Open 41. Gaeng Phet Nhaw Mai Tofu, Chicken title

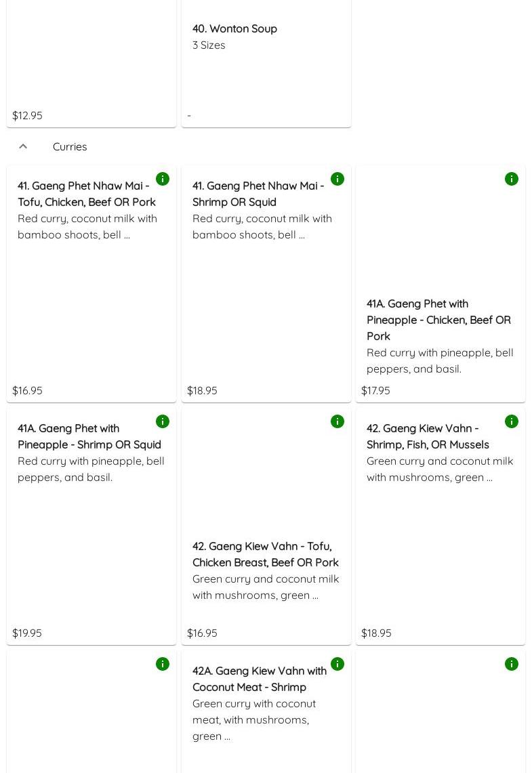tap(87, 194)
